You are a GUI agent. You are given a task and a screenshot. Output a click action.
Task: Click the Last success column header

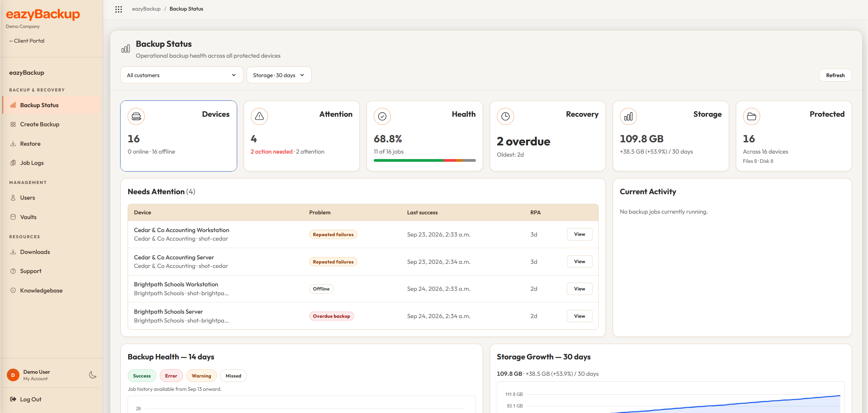(x=422, y=212)
